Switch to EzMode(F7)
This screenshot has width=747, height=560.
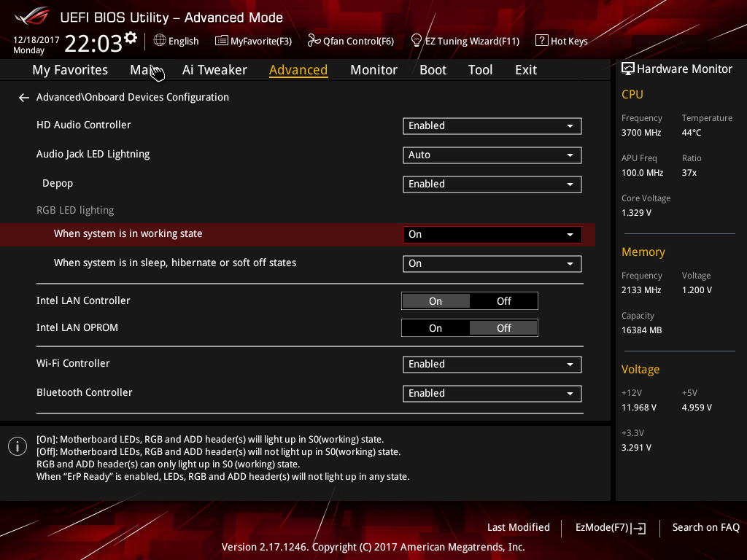point(611,528)
